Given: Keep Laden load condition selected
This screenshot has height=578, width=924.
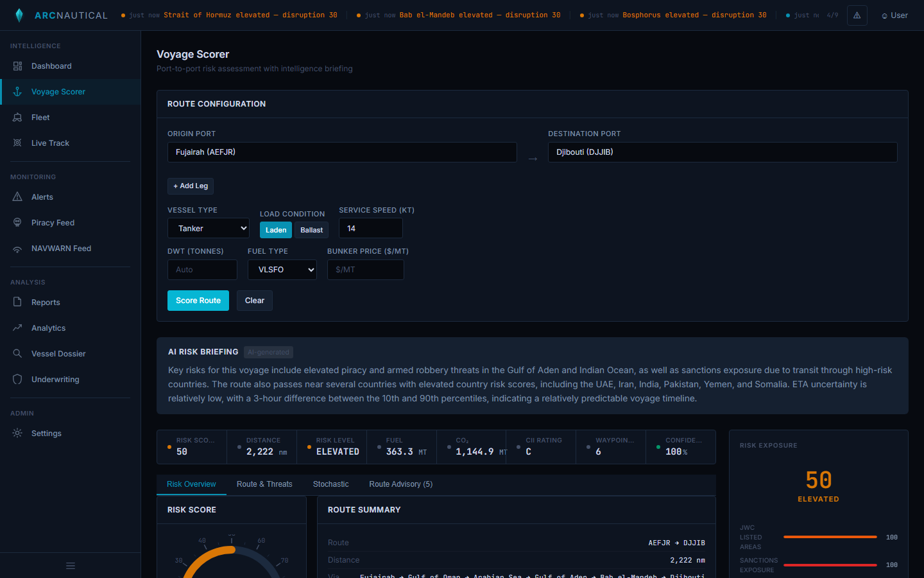Looking at the screenshot, I should [x=275, y=229].
